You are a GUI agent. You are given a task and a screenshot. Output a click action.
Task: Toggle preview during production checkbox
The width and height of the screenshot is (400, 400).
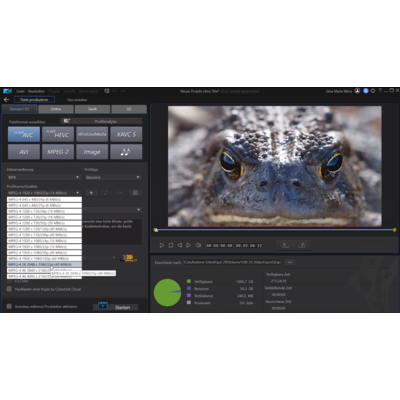coord(9,306)
